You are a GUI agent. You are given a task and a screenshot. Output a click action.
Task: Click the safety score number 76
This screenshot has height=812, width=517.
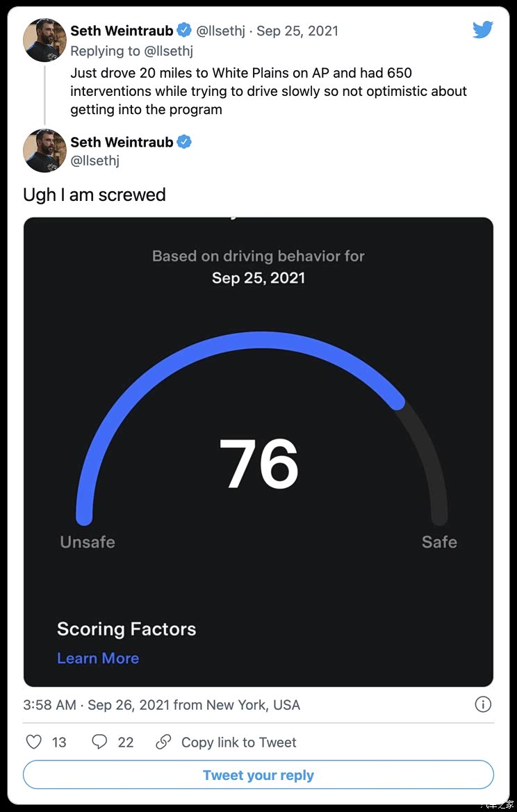click(x=259, y=464)
